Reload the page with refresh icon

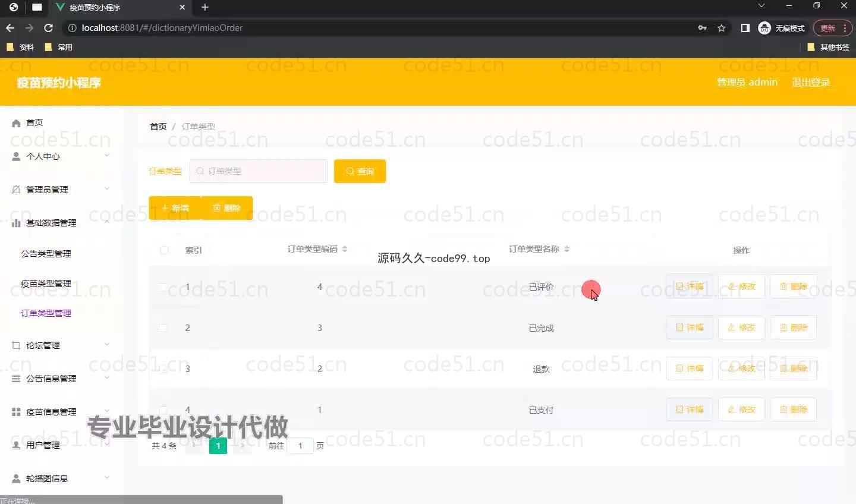point(49,28)
